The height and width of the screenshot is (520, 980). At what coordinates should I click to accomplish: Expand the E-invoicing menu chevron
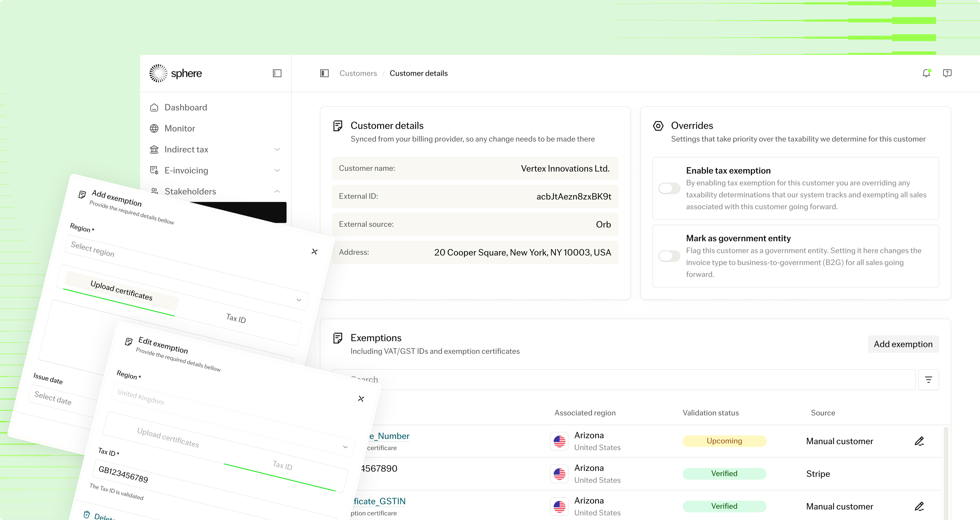(277, 170)
